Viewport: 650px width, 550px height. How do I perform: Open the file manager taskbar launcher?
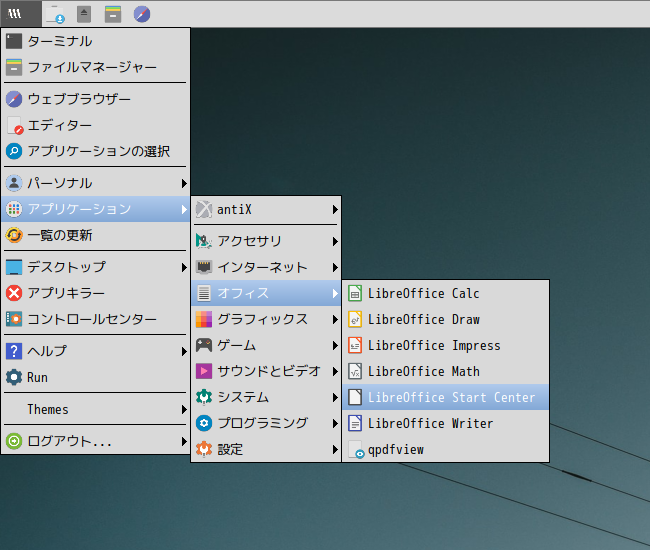click(113, 15)
